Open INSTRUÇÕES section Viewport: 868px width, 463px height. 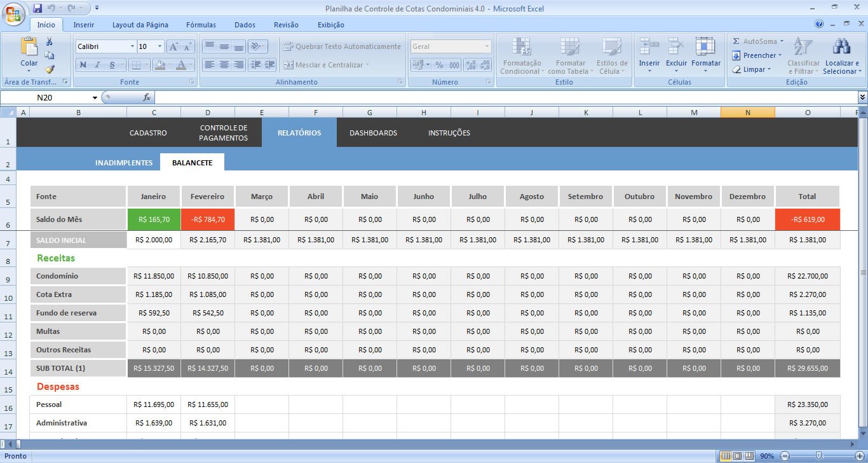[449, 133]
